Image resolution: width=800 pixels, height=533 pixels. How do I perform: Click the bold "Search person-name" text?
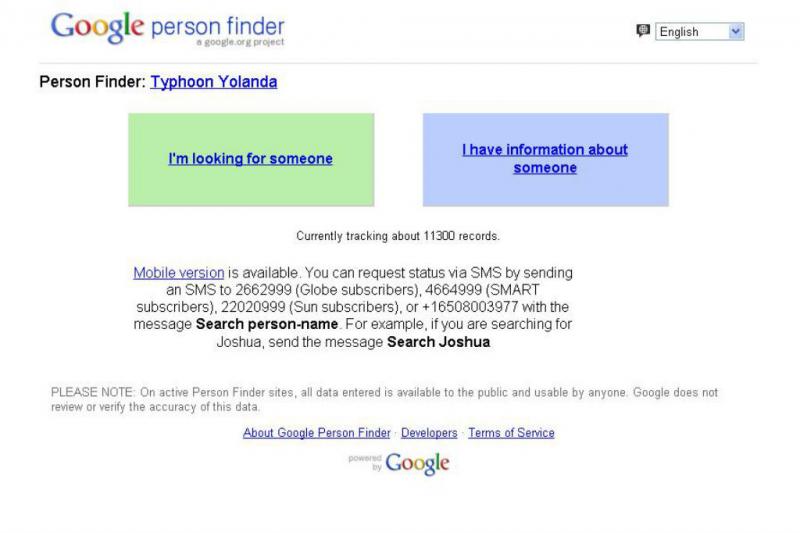click(x=267, y=324)
